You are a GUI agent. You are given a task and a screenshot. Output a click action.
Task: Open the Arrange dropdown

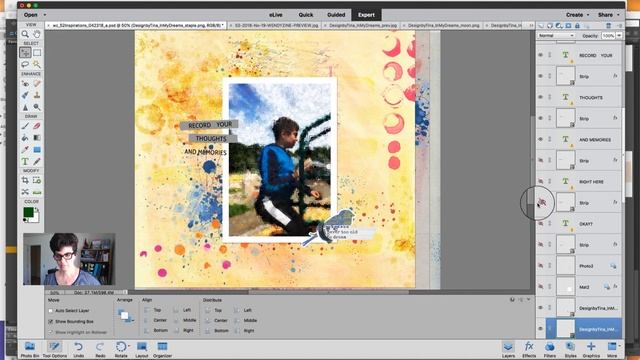pos(125,316)
